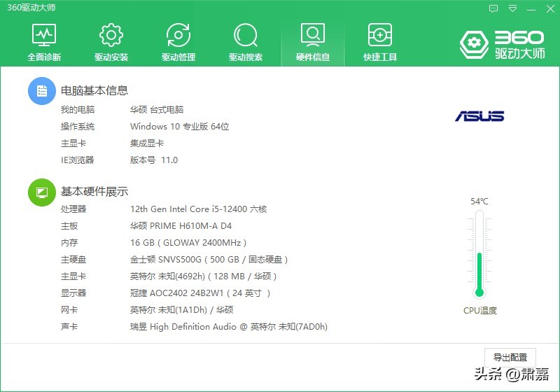Click the ASUS brand logo
560x392 pixels.
point(479,116)
